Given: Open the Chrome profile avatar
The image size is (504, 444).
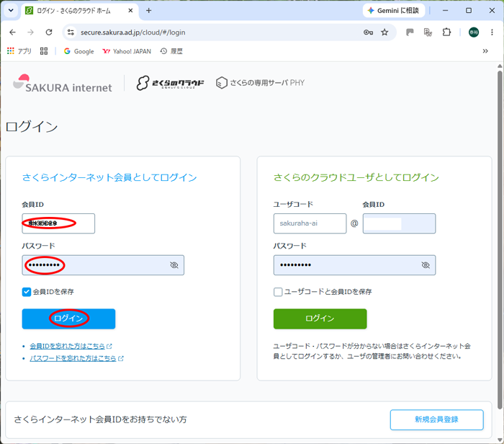Looking at the screenshot, I should coord(474,32).
